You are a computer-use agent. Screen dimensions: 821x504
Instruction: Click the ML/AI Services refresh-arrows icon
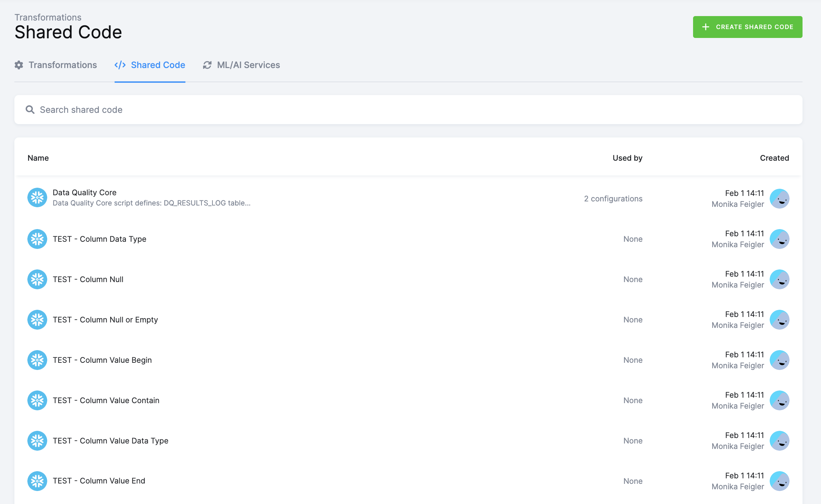[x=207, y=65]
